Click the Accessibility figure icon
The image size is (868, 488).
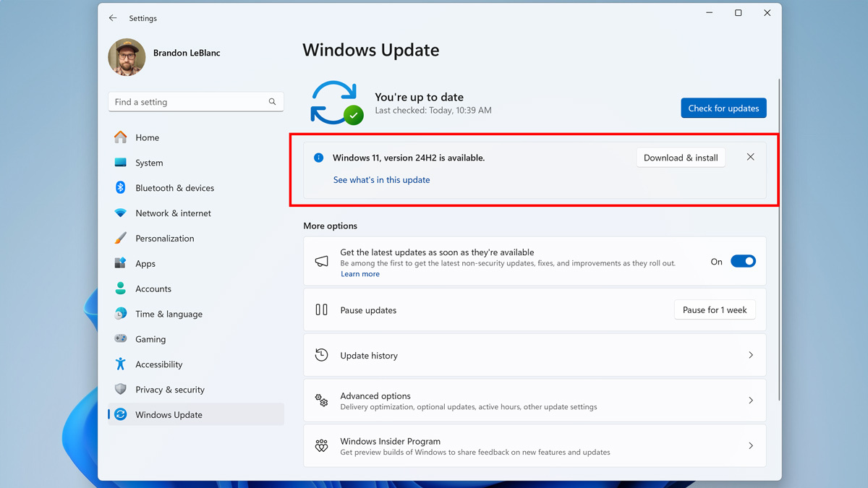click(x=121, y=364)
